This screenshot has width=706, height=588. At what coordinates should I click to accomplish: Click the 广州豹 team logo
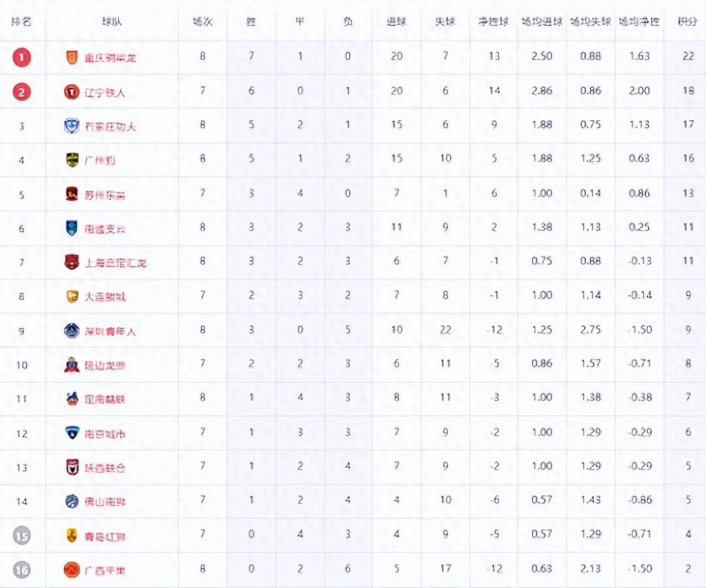73,160
